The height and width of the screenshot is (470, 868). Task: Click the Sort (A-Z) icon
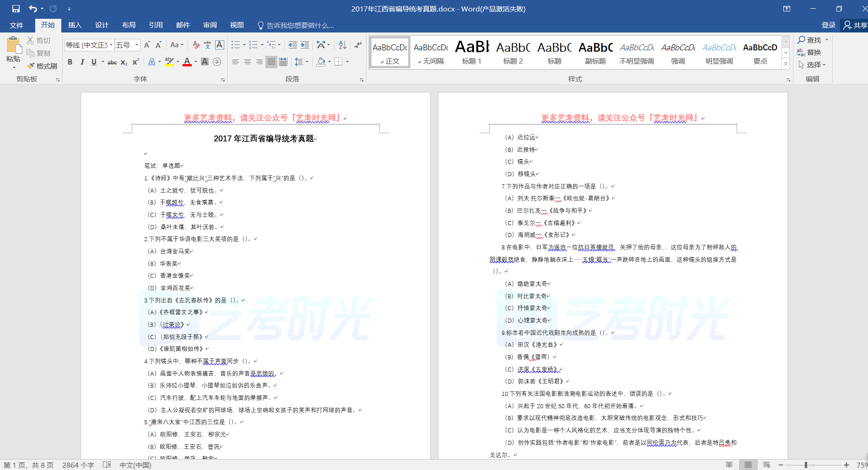click(342, 45)
